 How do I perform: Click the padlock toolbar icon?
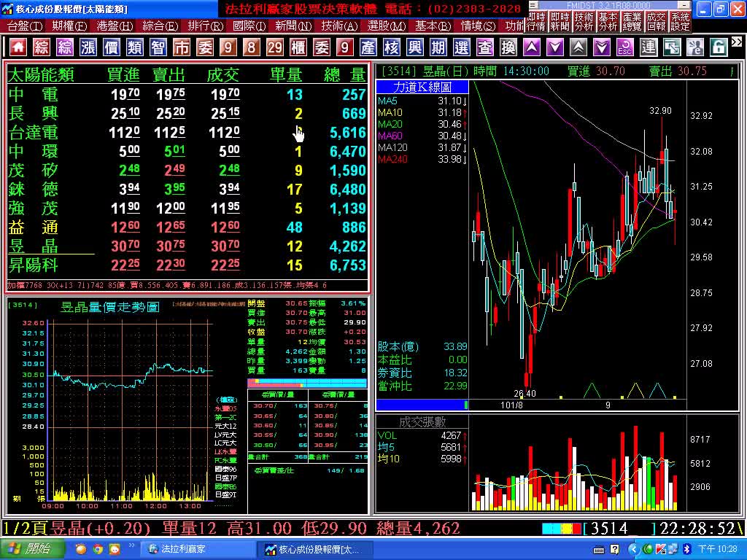point(719,47)
